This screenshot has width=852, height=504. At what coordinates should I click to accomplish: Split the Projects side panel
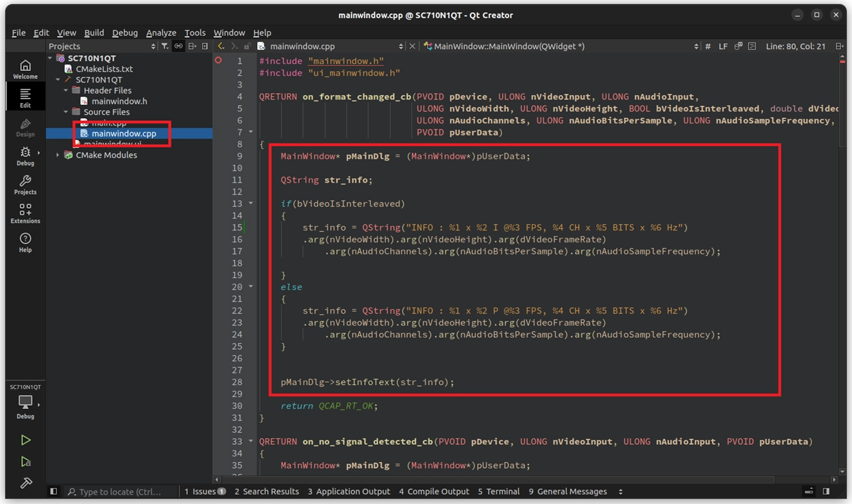(192, 46)
